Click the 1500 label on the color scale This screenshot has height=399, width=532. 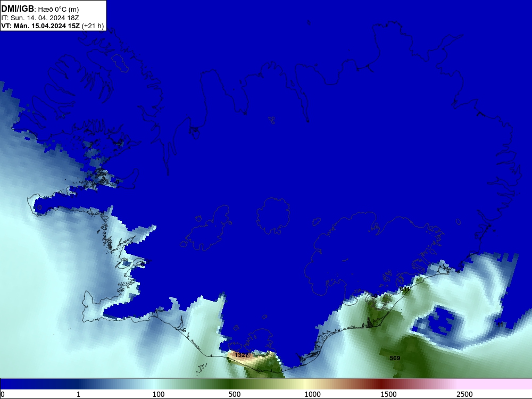[388, 394]
